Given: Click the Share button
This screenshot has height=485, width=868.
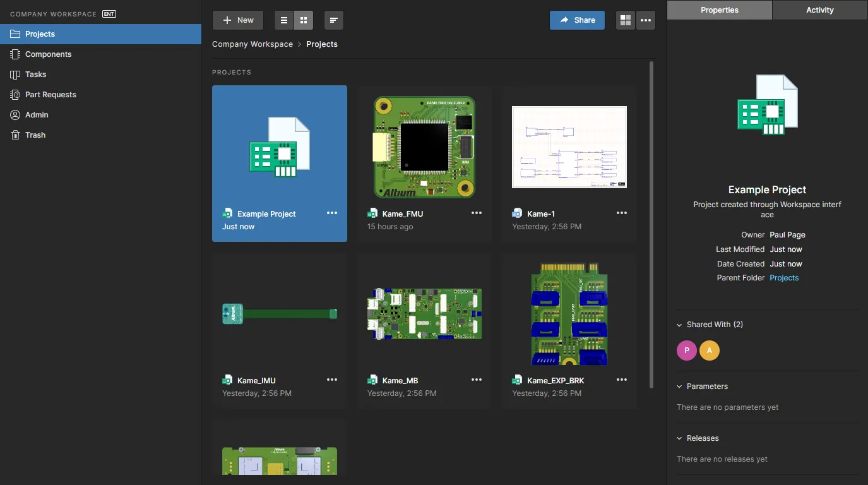Looking at the screenshot, I should tap(577, 20).
